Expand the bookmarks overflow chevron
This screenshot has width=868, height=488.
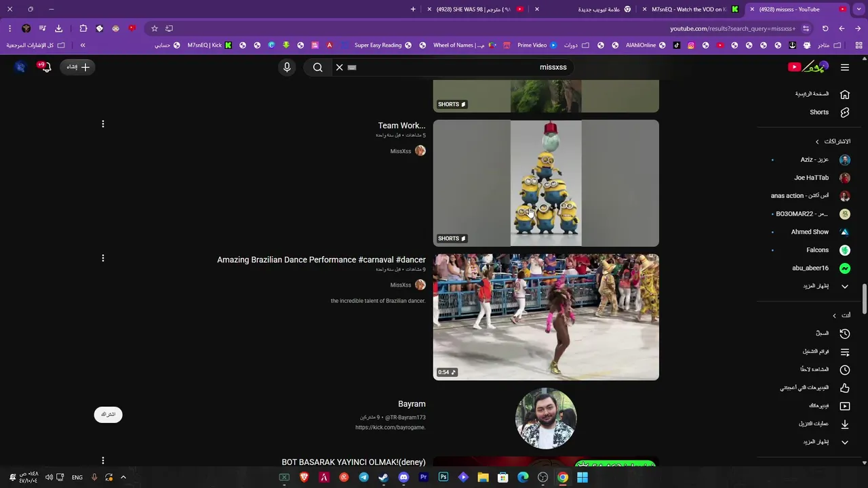(83, 45)
